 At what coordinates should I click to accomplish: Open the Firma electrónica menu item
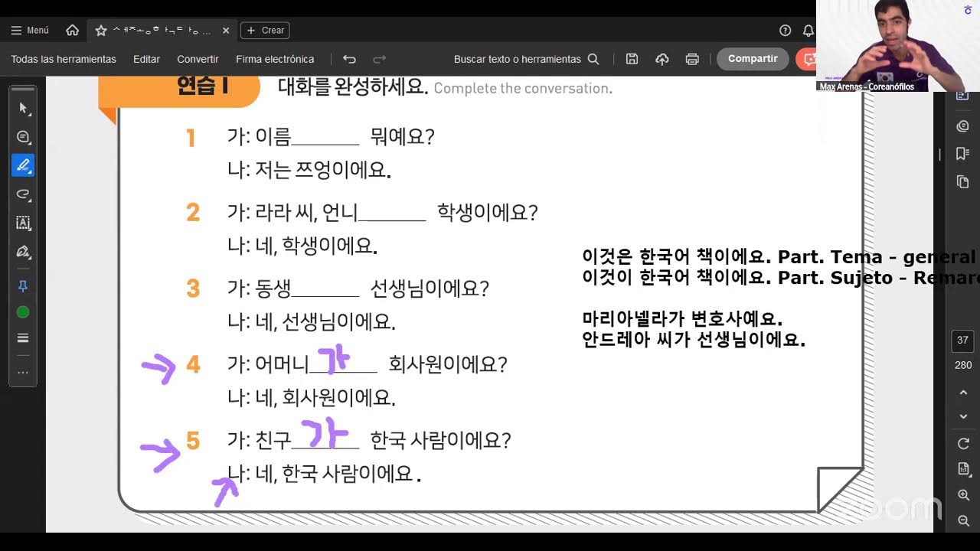coord(275,59)
